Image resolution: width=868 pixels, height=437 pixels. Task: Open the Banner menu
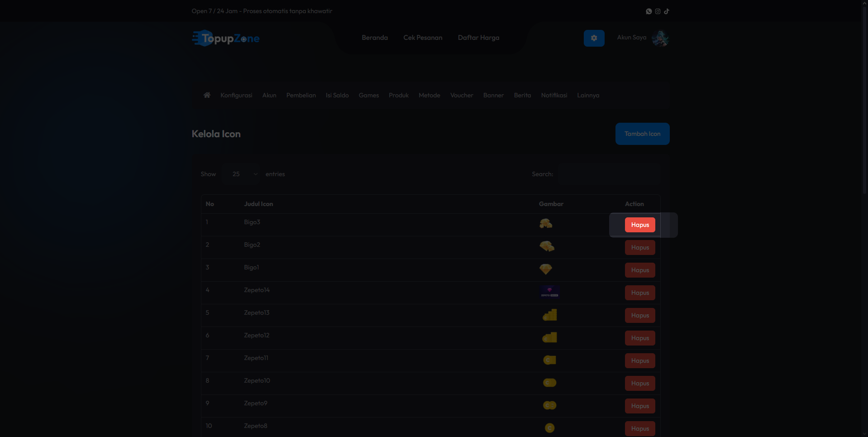[x=493, y=95]
